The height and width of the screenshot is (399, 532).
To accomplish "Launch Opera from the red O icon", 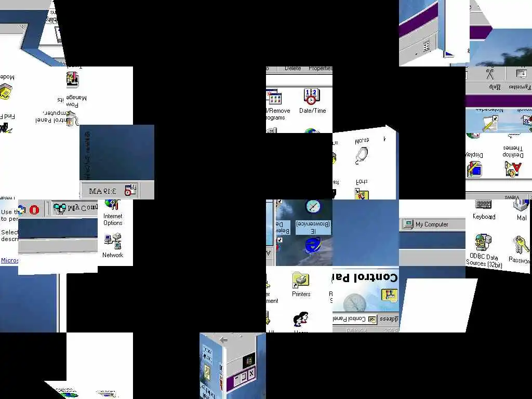I will coord(34,210).
